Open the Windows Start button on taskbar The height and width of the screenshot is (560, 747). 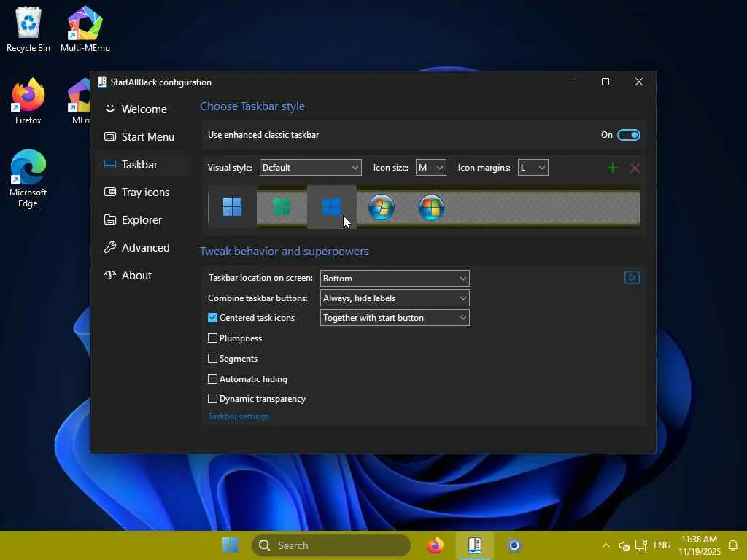point(230,545)
